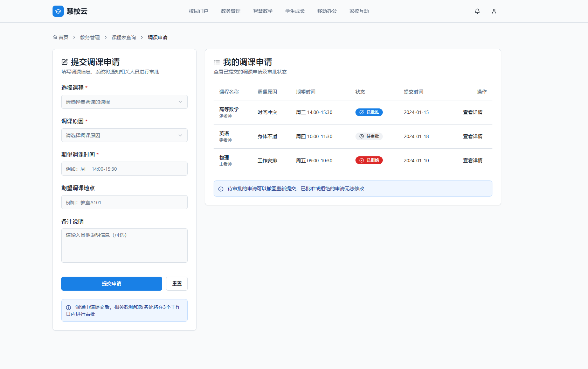The image size is (588, 369).
Task: Click 英语 course name cell
Action: [x=224, y=134]
